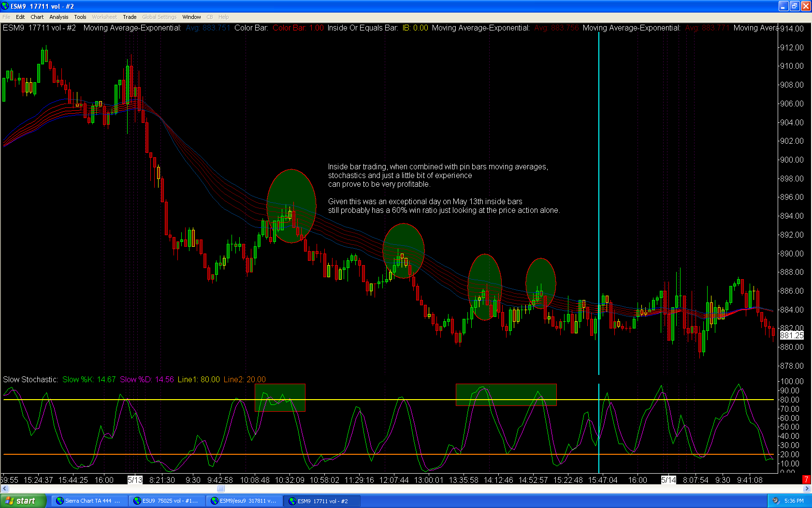Open the Edit menu
812x508 pixels.
pyautogui.click(x=20, y=17)
